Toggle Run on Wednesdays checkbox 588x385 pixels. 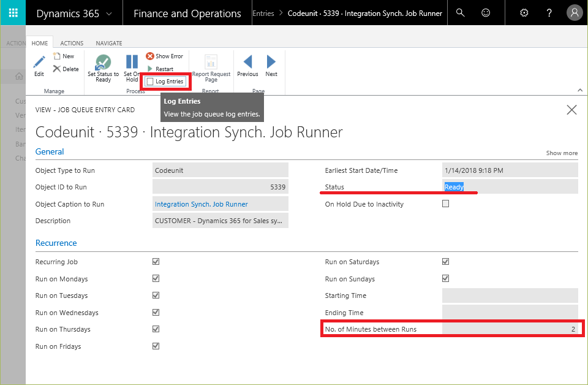(156, 312)
